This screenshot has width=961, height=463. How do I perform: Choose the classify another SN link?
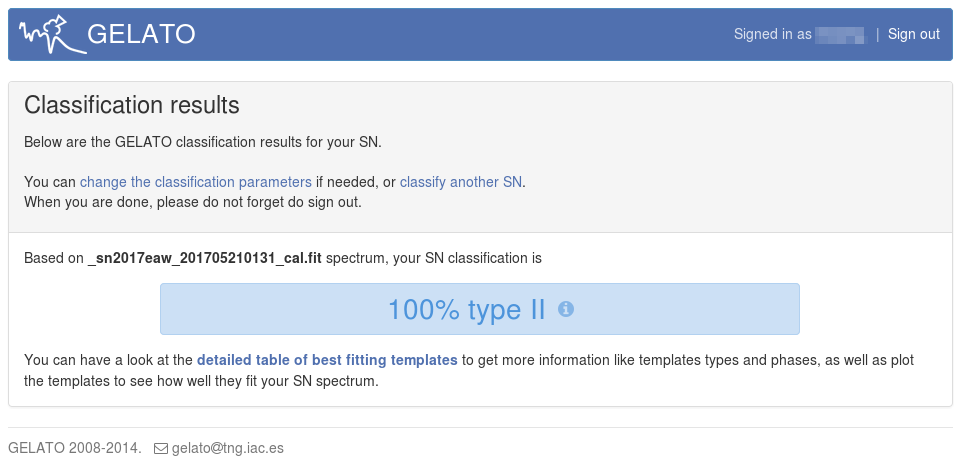tap(461, 182)
